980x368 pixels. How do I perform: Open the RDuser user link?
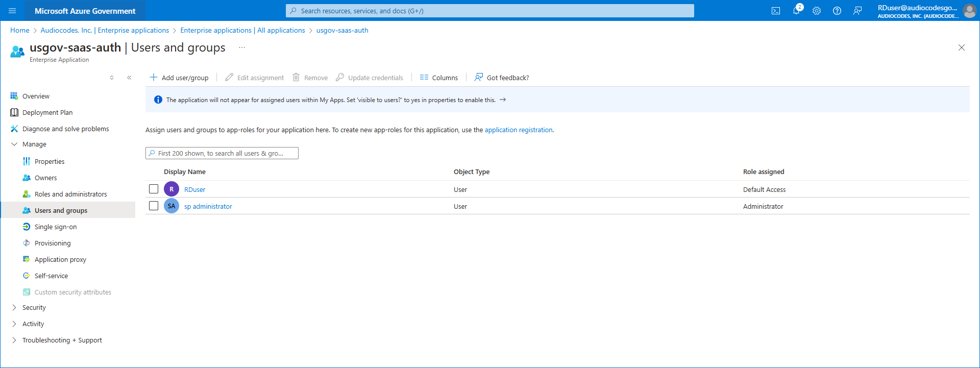click(195, 189)
